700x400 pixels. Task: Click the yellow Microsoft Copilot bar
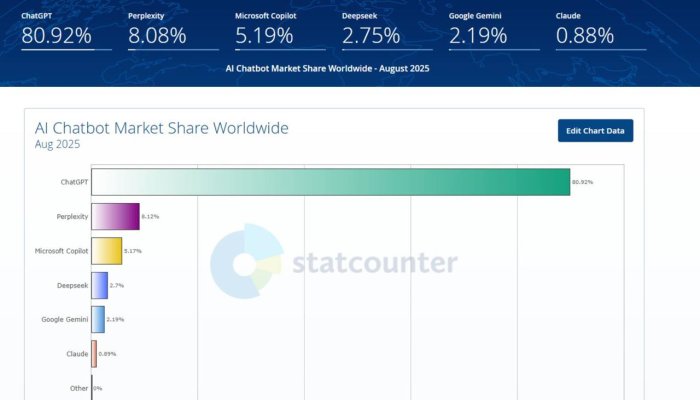click(x=107, y=251)
